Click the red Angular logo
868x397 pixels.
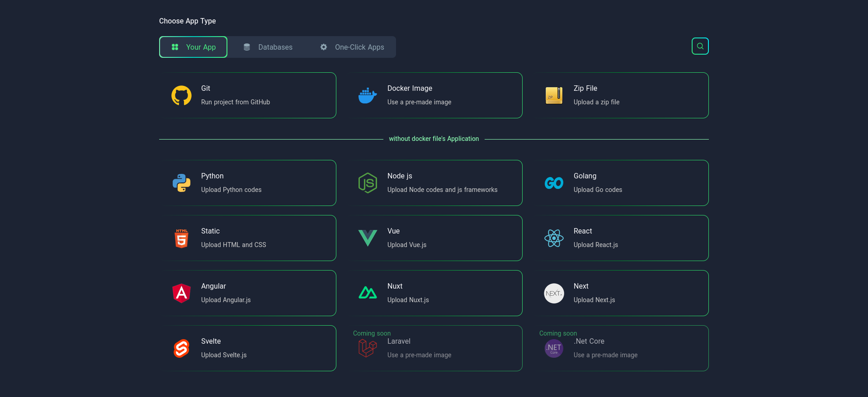pos(181,293)
